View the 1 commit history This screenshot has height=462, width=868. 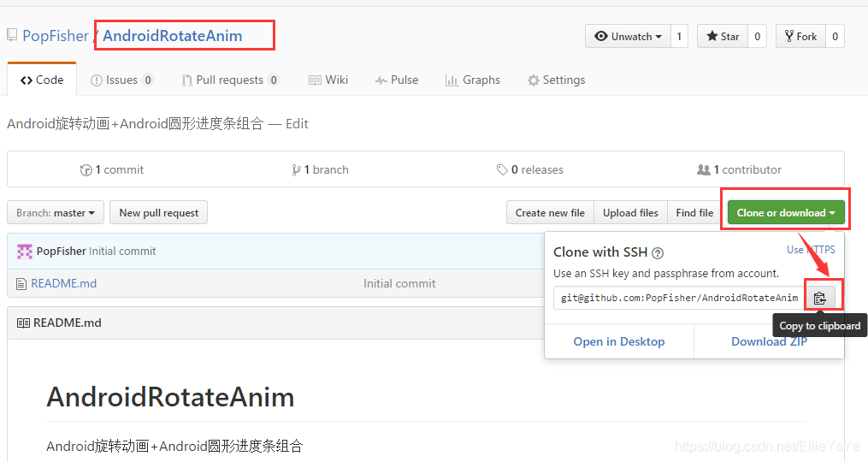112,169
